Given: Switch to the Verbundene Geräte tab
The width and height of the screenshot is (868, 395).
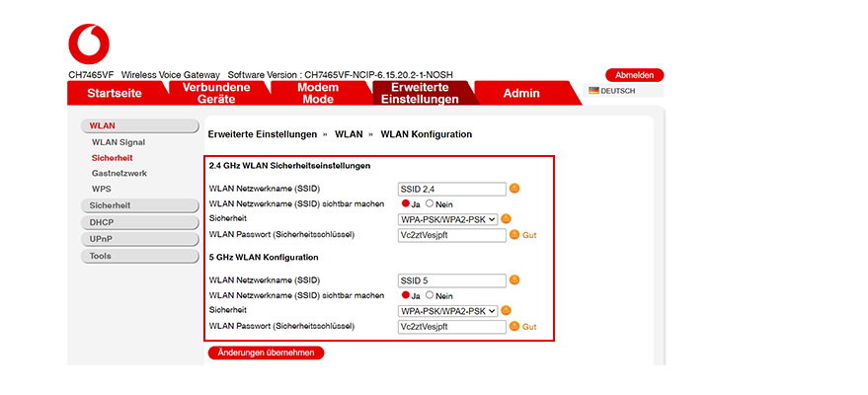Looking at the screenshot, I should (x=216, y=93).
